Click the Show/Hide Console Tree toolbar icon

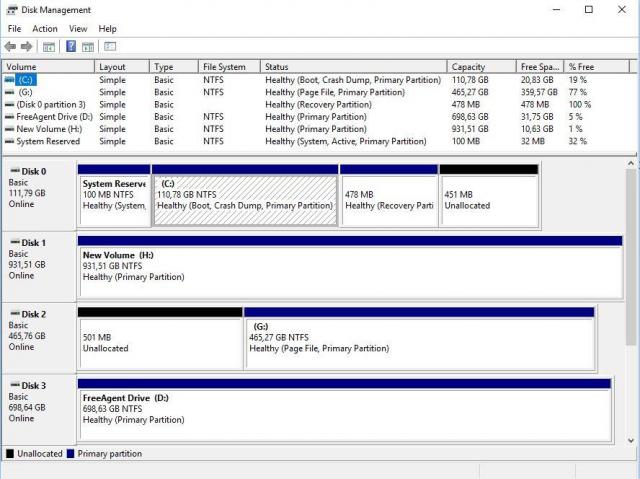(x=48, y=46)
